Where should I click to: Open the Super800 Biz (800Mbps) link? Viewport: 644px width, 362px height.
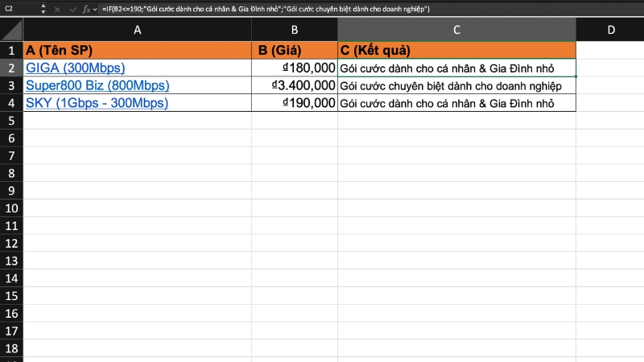click(97, 85)
